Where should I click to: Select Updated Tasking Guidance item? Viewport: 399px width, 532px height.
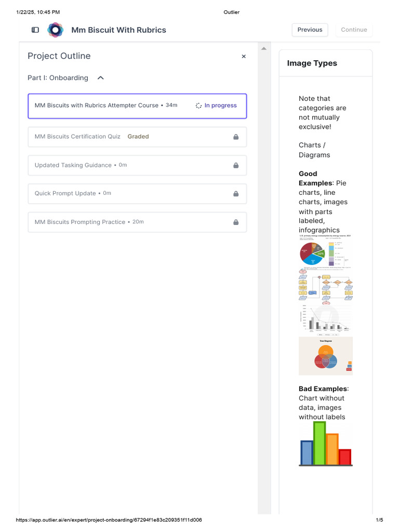coord(73,165)
